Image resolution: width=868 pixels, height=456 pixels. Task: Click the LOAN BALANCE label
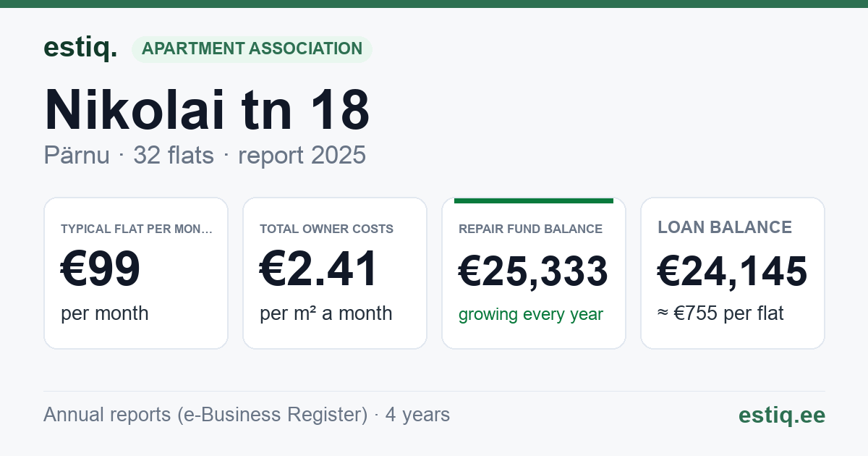pyautogui.click(x=725, y=228)
